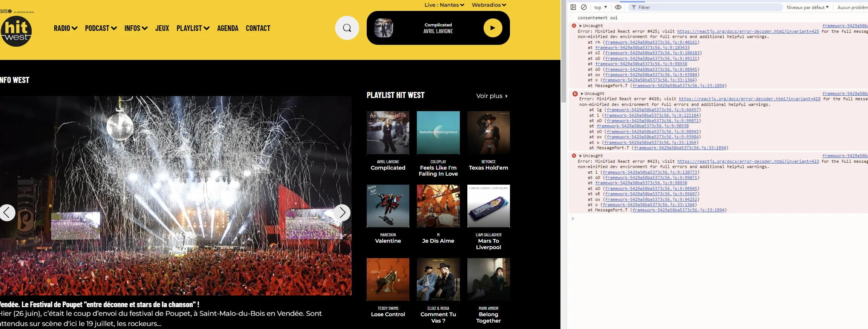Click the console Filtrer input field
This screenshot has width=868, height=329.
(x=705, y=7)
